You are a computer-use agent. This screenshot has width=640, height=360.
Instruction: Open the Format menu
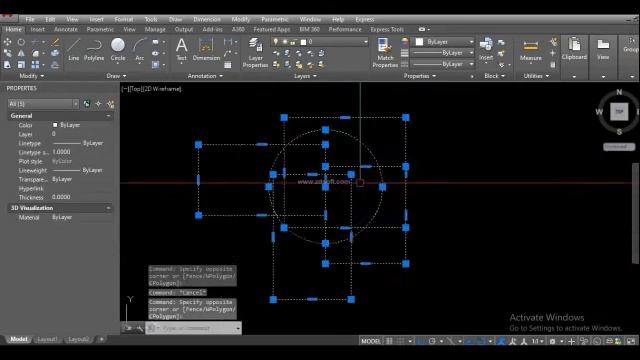coord(124,19)
